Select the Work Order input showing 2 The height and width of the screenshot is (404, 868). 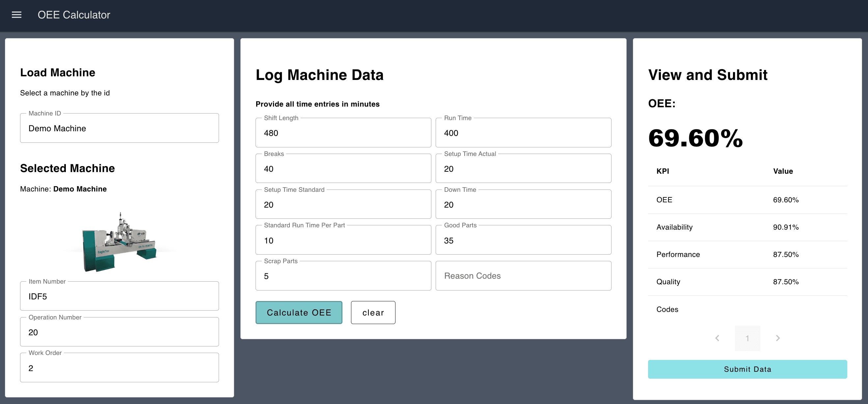[119, 367]
